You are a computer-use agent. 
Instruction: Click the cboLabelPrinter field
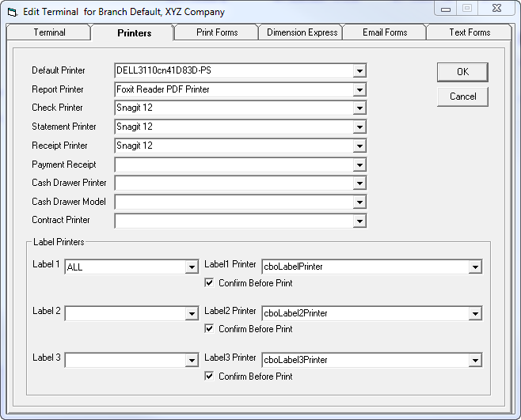(372, 267)
